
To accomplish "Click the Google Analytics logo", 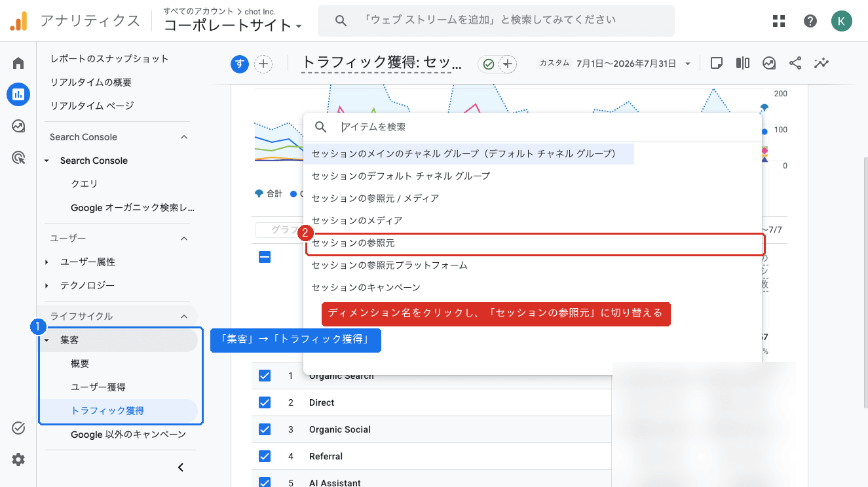I will 18,21.
